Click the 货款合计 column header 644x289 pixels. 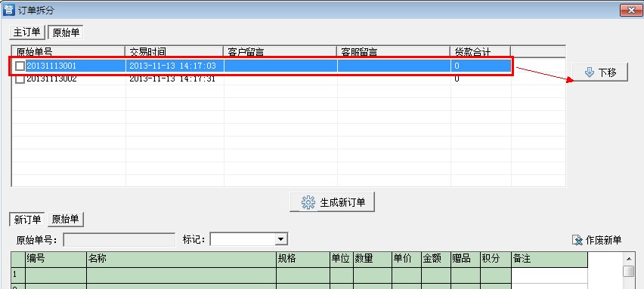(481, 51)
